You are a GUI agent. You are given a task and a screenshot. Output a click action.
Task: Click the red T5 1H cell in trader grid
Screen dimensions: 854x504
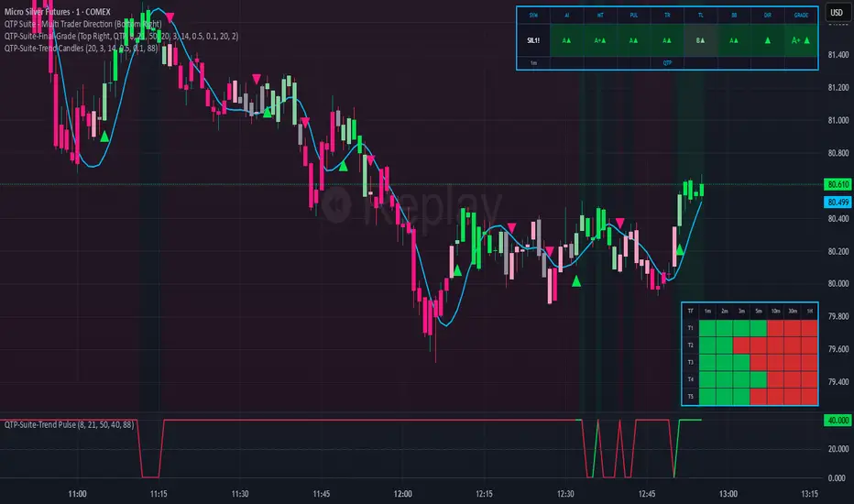tap(809, 396)
